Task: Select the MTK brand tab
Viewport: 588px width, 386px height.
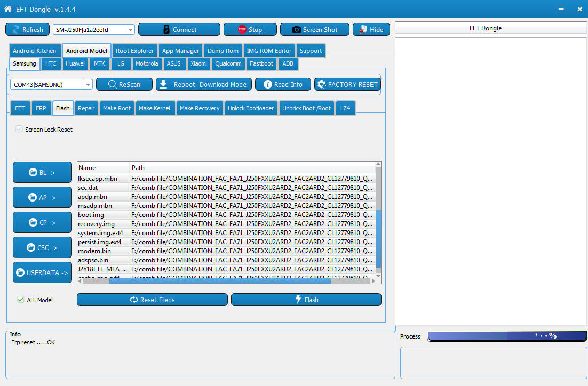Action: 99,63
